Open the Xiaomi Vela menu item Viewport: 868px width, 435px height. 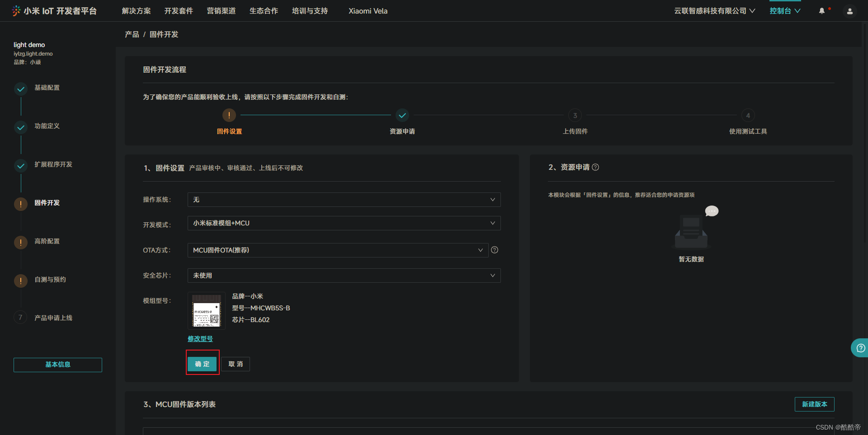[368, 11]
